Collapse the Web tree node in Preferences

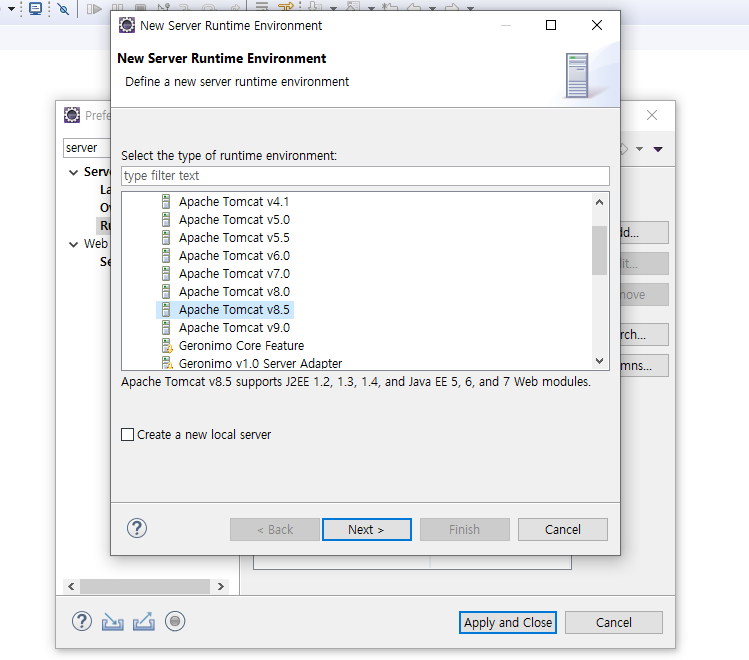[x=74, y=245]
